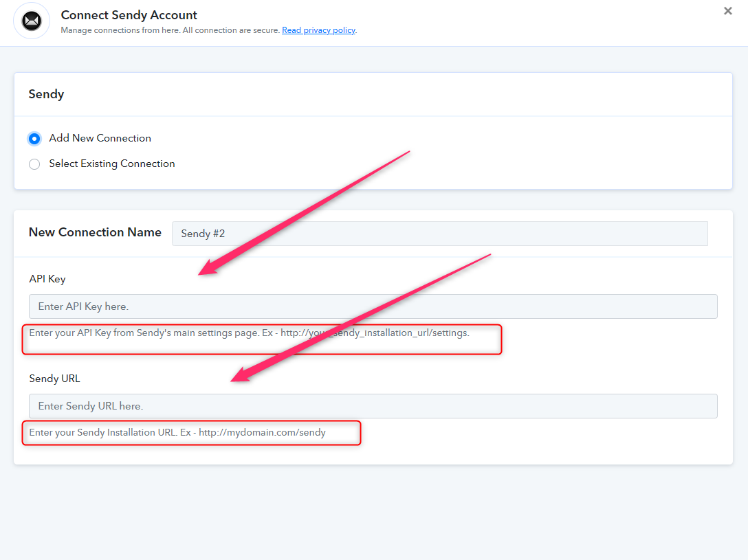Click the New Connection Name label
The image size is (748, 560).
tap(95, 232)
